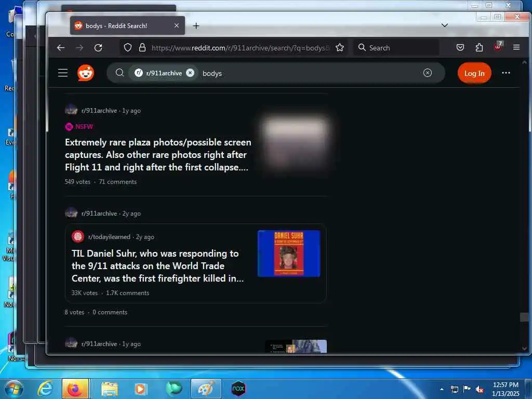Clear the 'bodys' search text

pos(428,73)
